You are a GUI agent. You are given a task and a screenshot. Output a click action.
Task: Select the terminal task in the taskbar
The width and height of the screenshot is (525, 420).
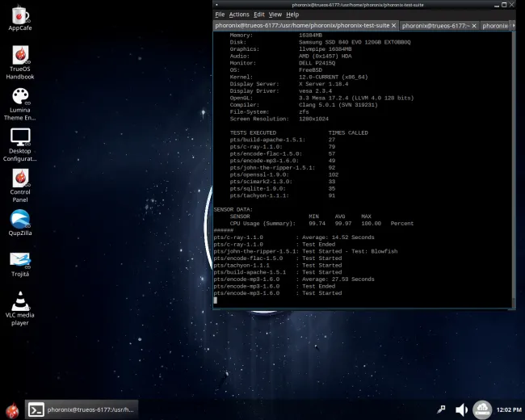point(82,409)
